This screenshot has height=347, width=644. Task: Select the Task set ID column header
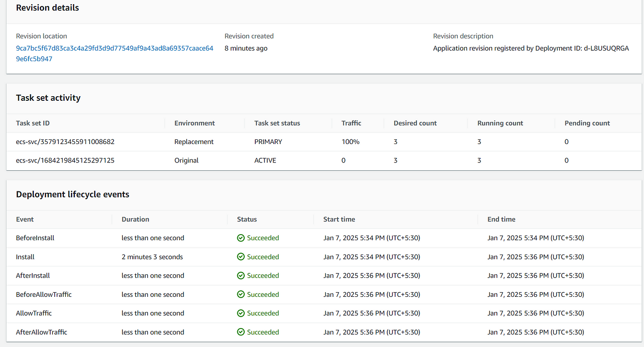(33, 123)
